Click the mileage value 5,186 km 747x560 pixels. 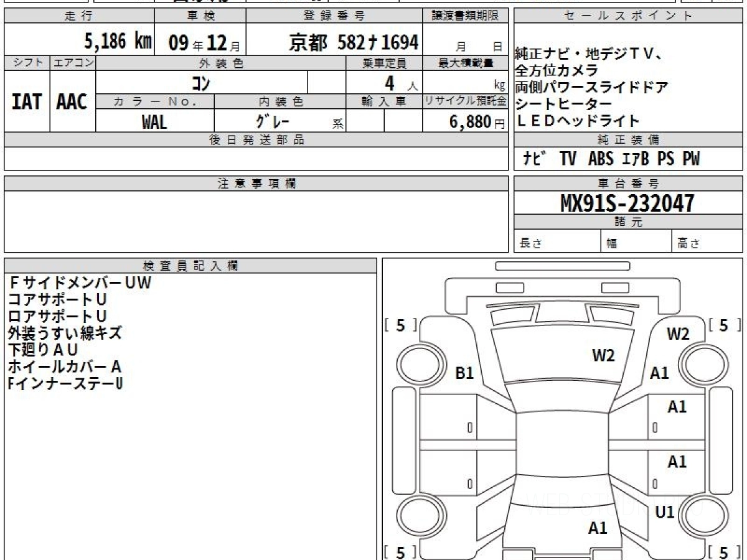pyautogui.click(x=118, y=42)
